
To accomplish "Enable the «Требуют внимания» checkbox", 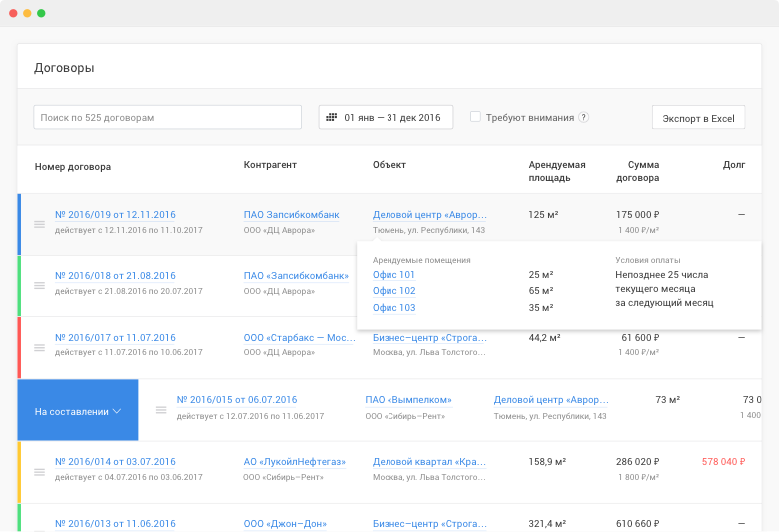I will (x=476, y=117).
